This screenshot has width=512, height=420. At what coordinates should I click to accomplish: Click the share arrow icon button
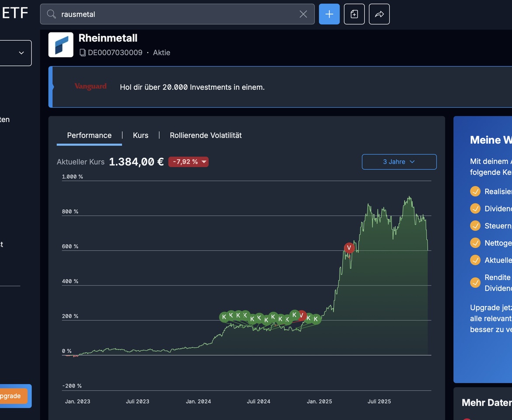379,14
